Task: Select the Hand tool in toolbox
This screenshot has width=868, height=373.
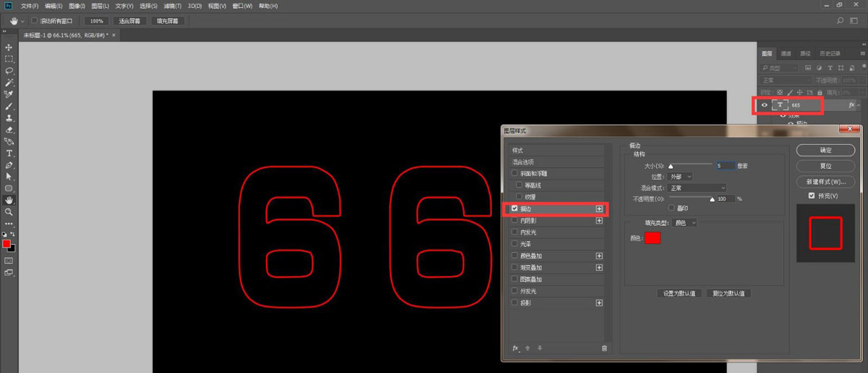Action: 9,200
